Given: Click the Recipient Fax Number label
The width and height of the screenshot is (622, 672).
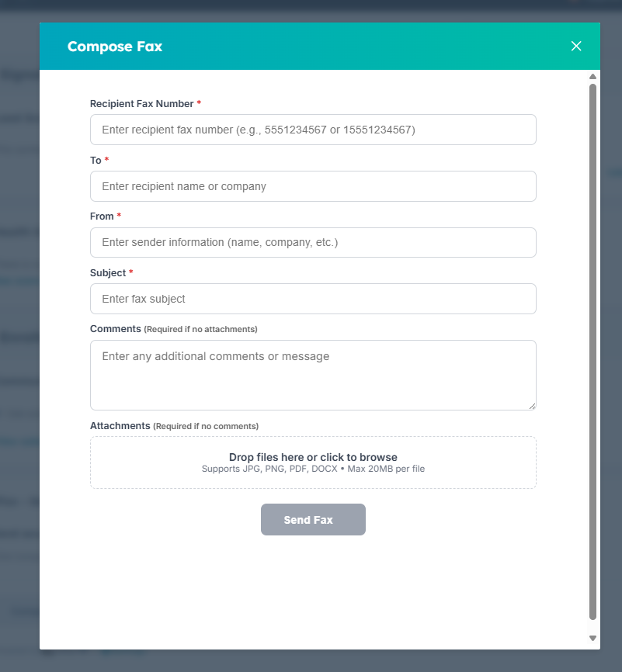Looking at the screenshot, I should 141,104.
